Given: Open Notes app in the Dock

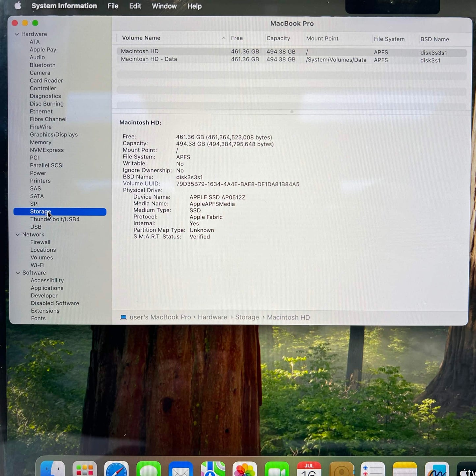Looking at the screenshot, I should coord(405,469).
